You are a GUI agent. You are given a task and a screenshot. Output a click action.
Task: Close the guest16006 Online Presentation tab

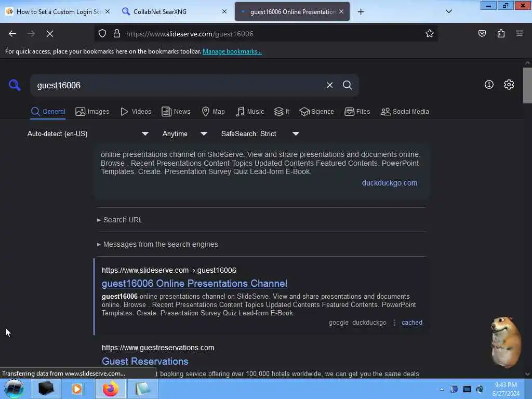(341, 11)
